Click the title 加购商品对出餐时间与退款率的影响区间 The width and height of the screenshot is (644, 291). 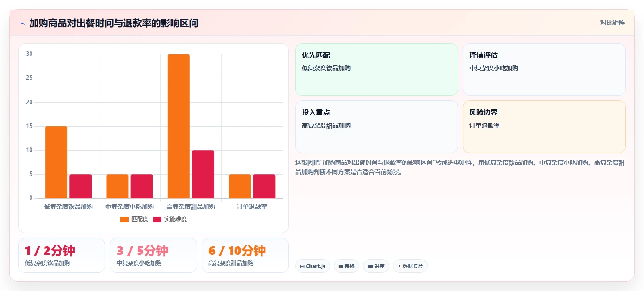[114, 23]
